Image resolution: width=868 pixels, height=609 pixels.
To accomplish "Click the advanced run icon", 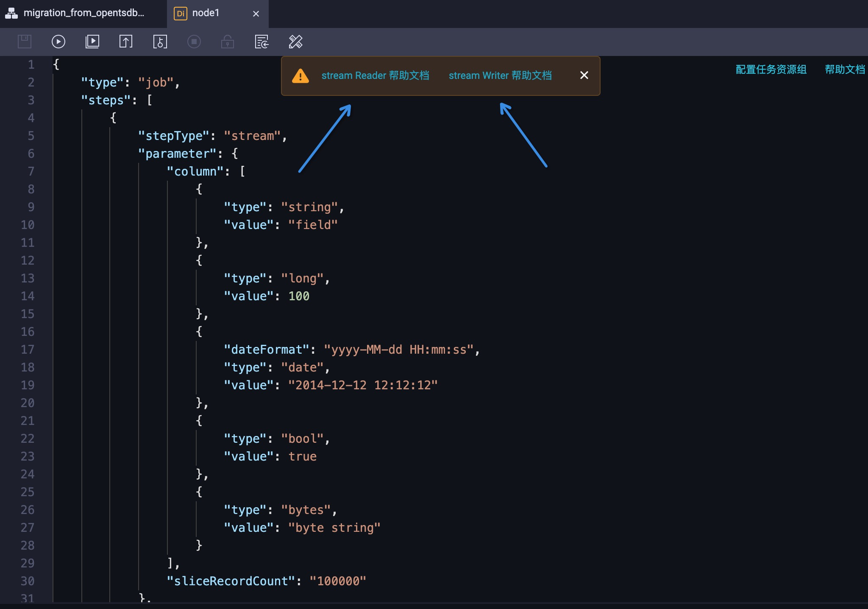I will pyautogui.click(x=92, y=42).
